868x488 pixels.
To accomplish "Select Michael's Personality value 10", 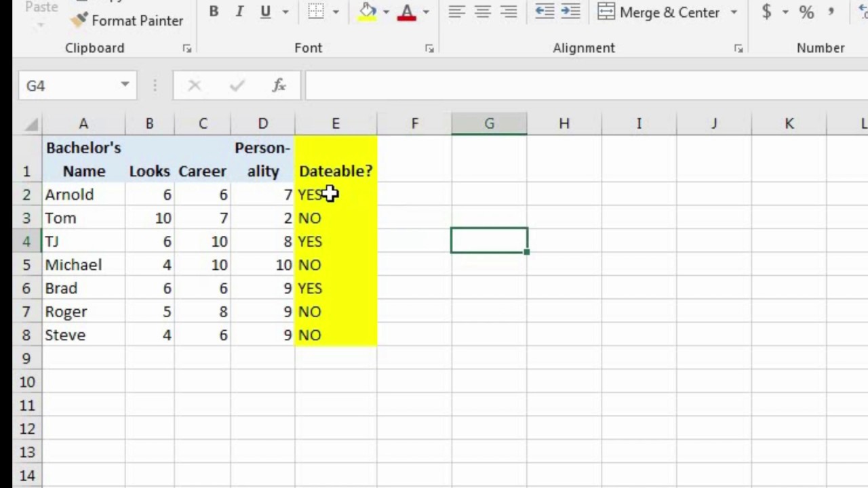I will click(262, 265).
